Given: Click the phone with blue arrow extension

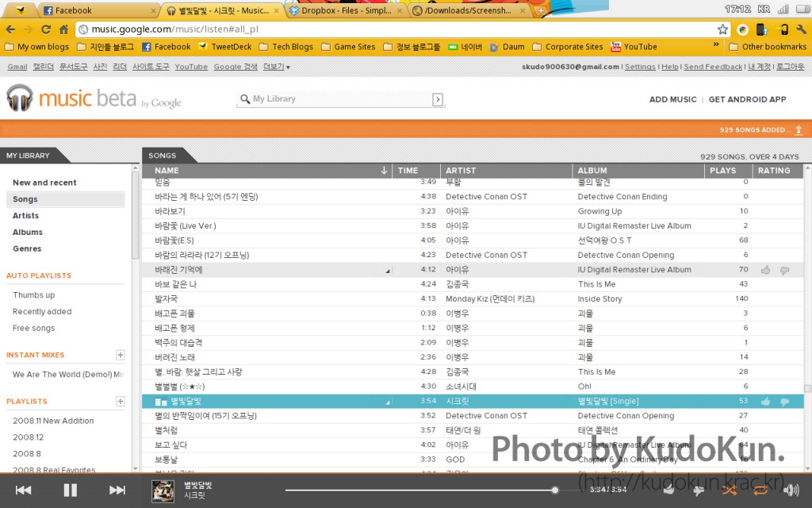Looking at the screenshot, I should tap(762, 29).
